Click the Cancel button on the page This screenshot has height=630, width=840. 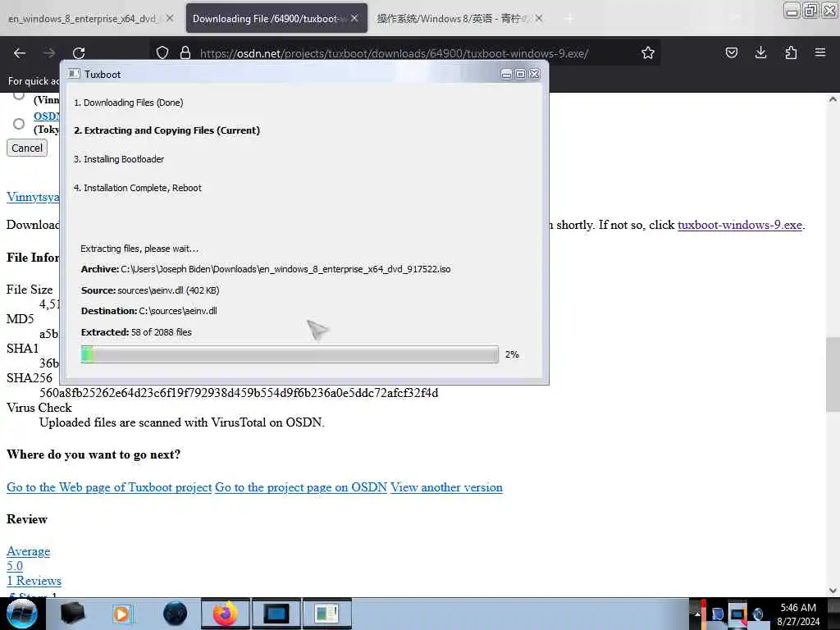click(27, 148)
